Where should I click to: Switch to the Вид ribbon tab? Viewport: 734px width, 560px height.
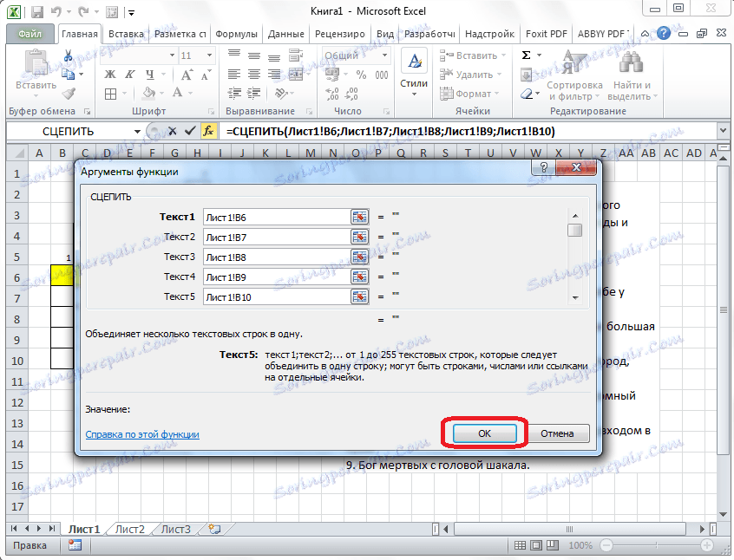pos(385,34)
